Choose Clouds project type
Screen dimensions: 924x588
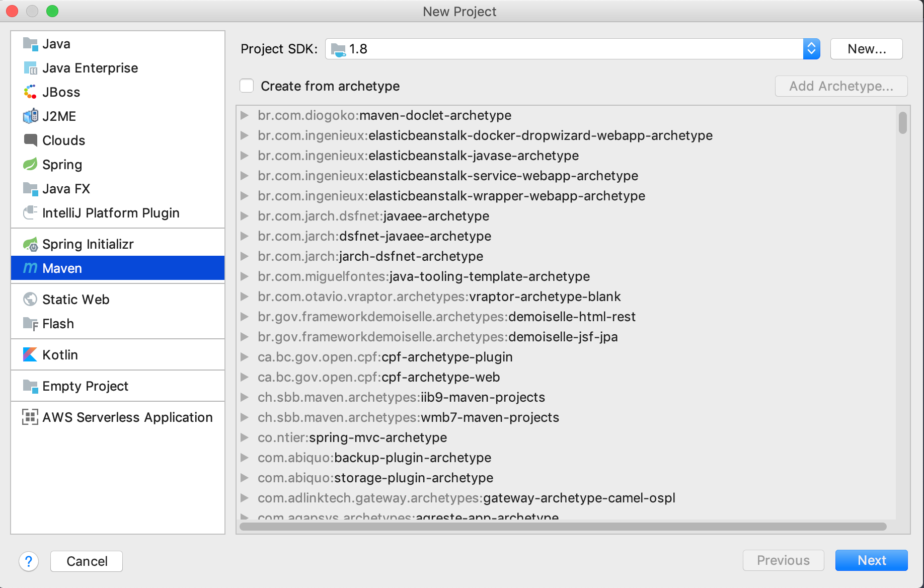118,140
